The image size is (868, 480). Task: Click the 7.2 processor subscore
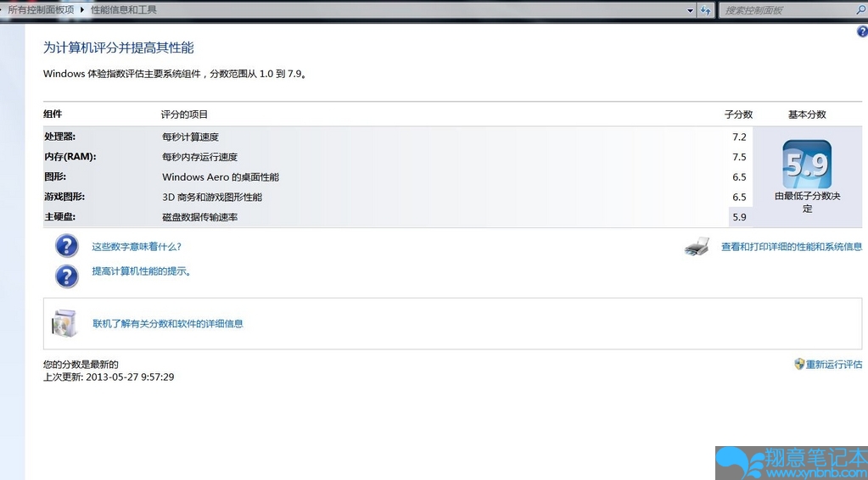740,137
